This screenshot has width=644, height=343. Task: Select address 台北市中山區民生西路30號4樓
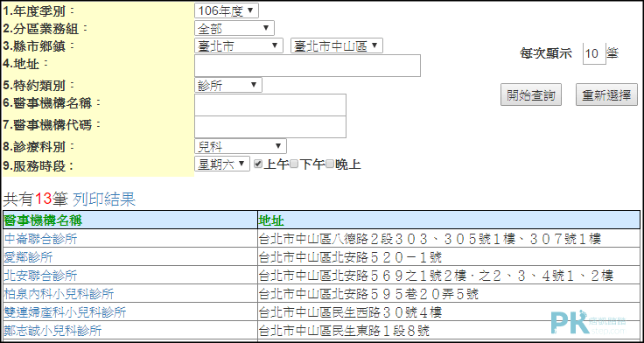coord(350,312)
